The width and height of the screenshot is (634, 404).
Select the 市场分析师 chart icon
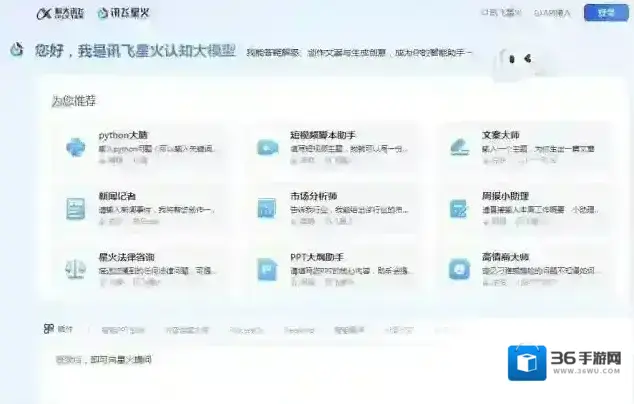(x=267, y=209)
